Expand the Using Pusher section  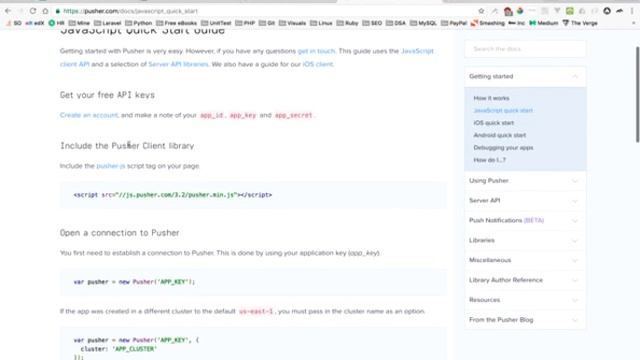(x=525, y=180)
